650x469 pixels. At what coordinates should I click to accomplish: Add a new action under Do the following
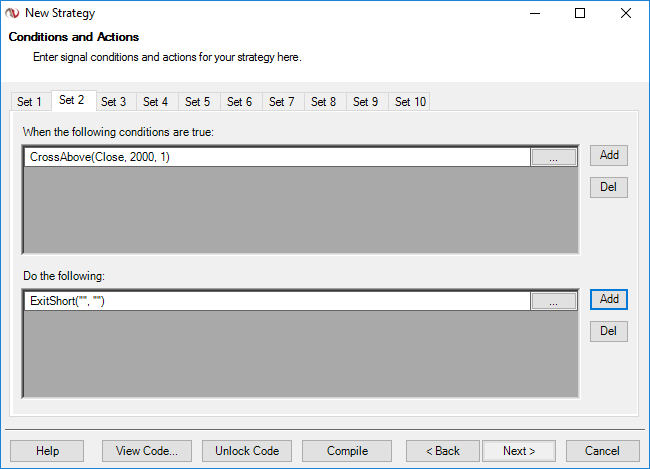(x=608, y=299)
